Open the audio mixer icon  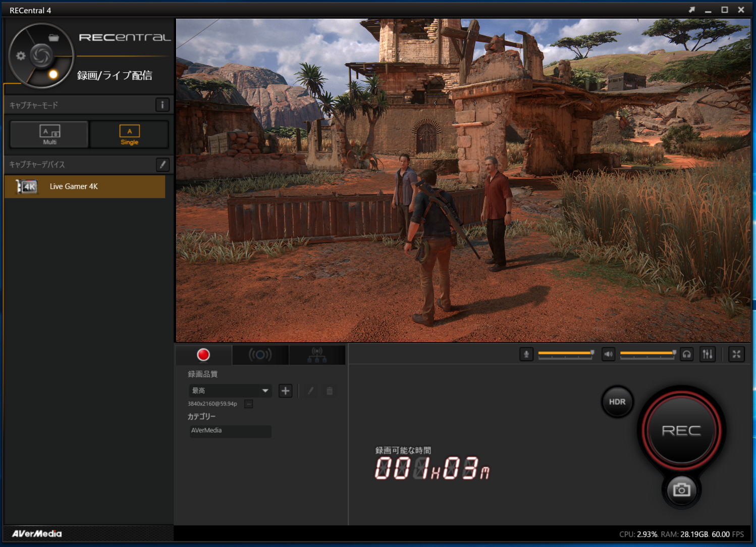[x=708, y=355]
